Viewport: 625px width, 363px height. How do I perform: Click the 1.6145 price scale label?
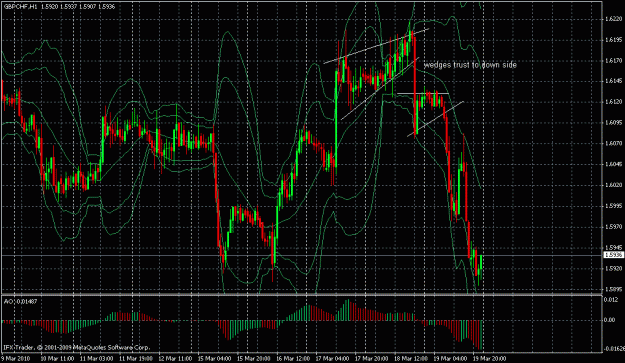click(613, 81)
